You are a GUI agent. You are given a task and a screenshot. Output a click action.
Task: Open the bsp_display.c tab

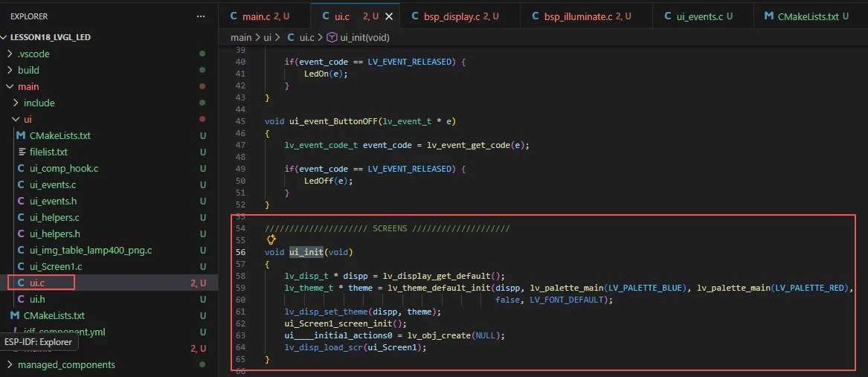(452, 16)
